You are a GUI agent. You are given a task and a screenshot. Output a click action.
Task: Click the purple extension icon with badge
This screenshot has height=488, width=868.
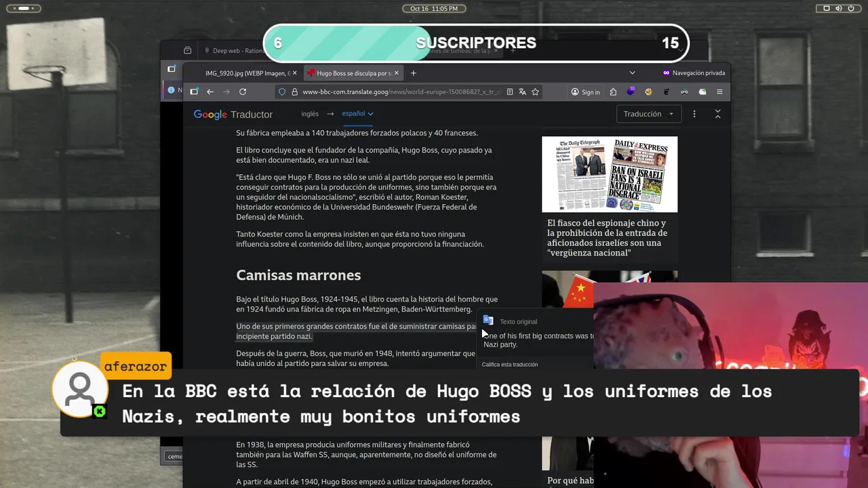click(631, 91)
